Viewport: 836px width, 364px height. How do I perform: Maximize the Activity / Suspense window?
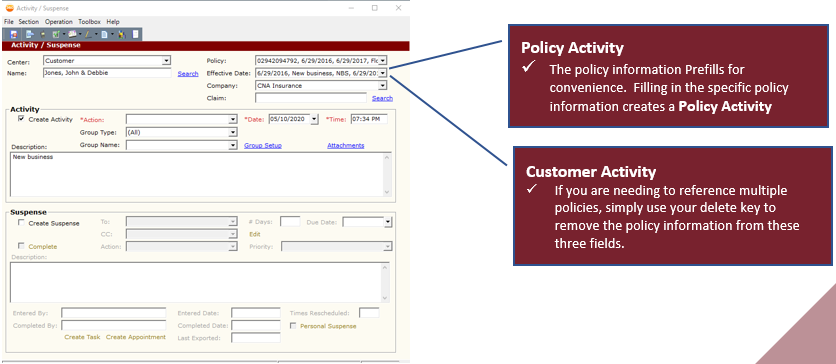pos(375,8)
